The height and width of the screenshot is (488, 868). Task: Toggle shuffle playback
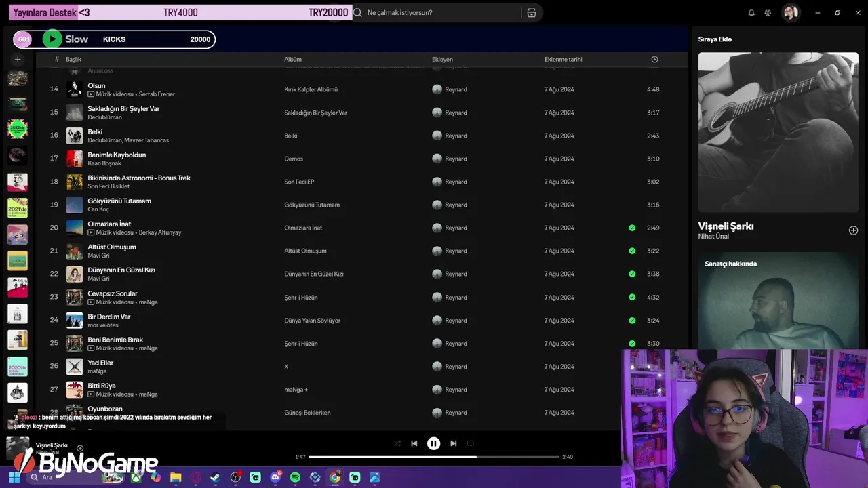click(397, 443)
